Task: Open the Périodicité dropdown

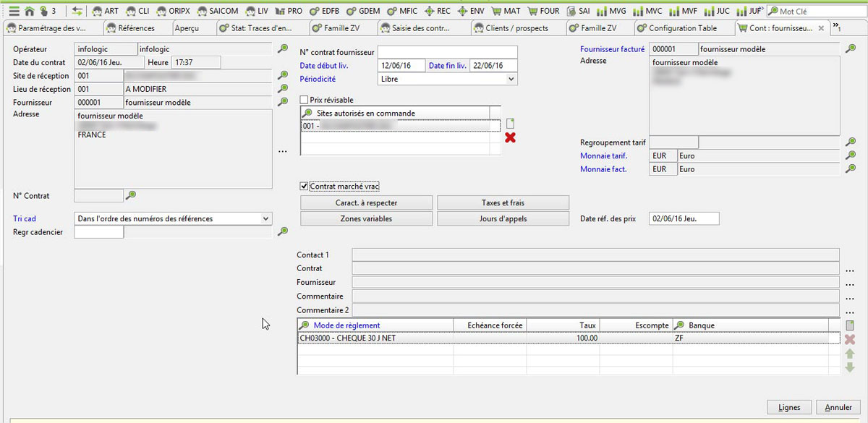Action: click(448, 79)
